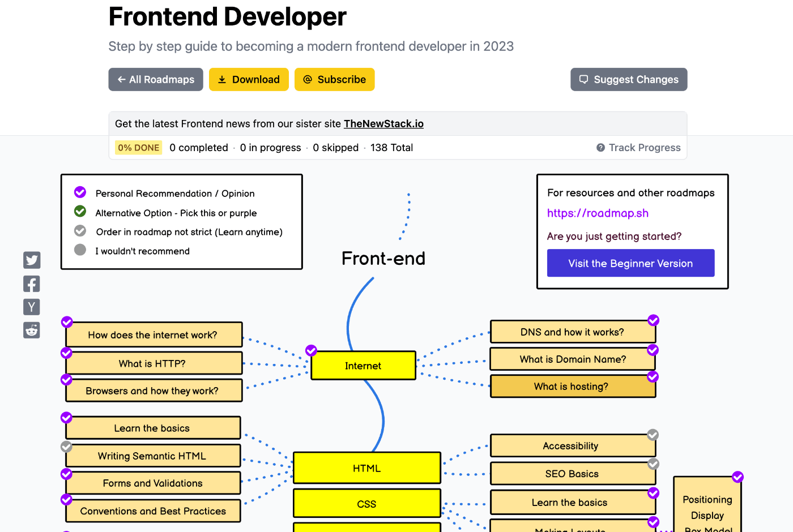Click the 'Front-end' roadmap title text
Viewport: 793px width, 532px height.
[x=383, y=258]
